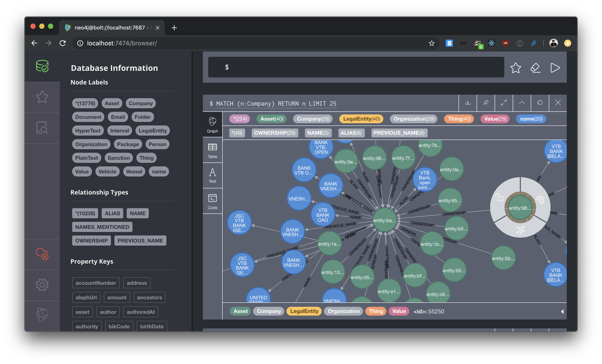This screenshot has height=364, width=602.
Task: Select the NAME(3) relationship pill
Action: click(318, 133)
